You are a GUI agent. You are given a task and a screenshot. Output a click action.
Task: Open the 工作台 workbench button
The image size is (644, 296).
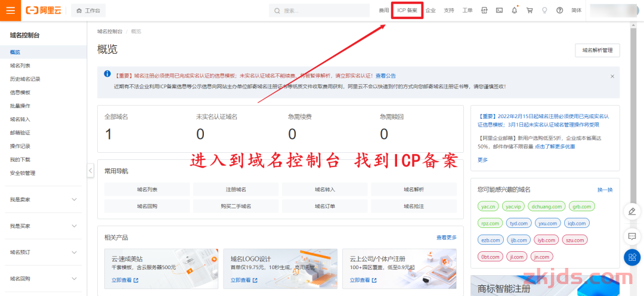[88, 11]
